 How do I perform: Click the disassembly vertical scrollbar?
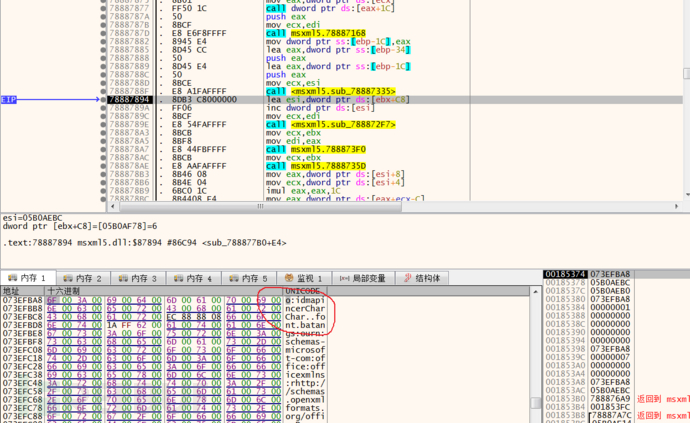[x=685, y=100]
